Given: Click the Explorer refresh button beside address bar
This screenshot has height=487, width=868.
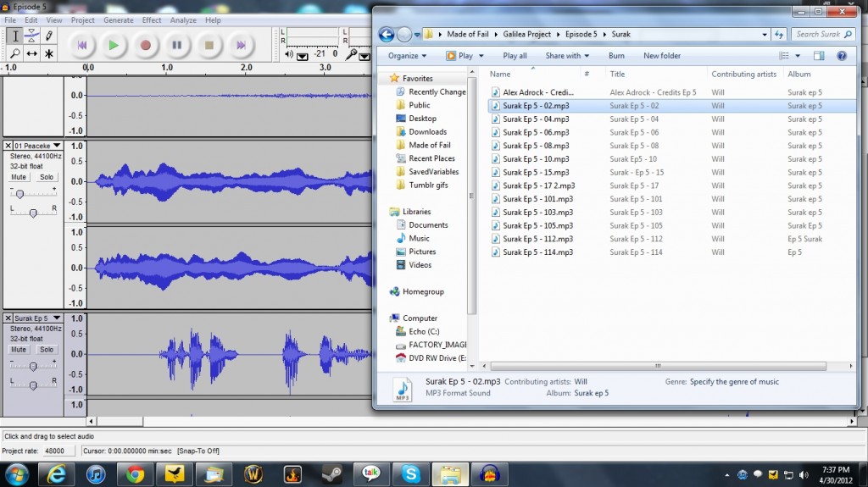Looking at the screenshot, I should pos(779,35).
